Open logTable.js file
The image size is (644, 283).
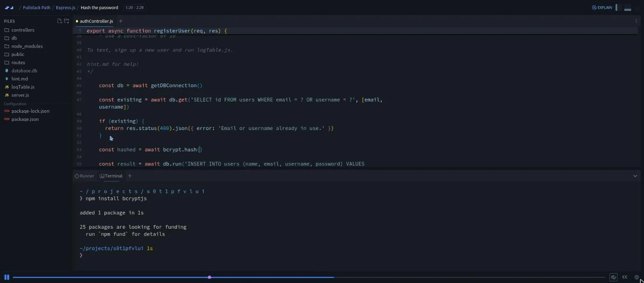[23, 87]
